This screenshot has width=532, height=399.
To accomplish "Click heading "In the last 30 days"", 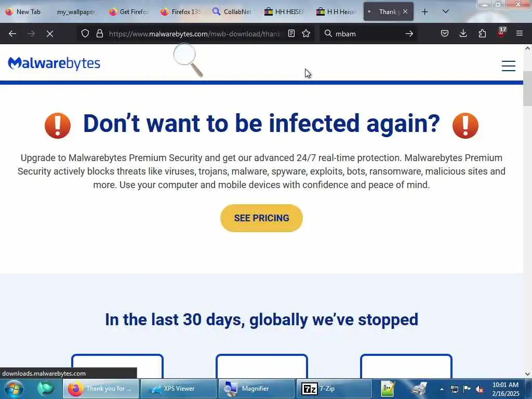I will click(x=261, y=320).
